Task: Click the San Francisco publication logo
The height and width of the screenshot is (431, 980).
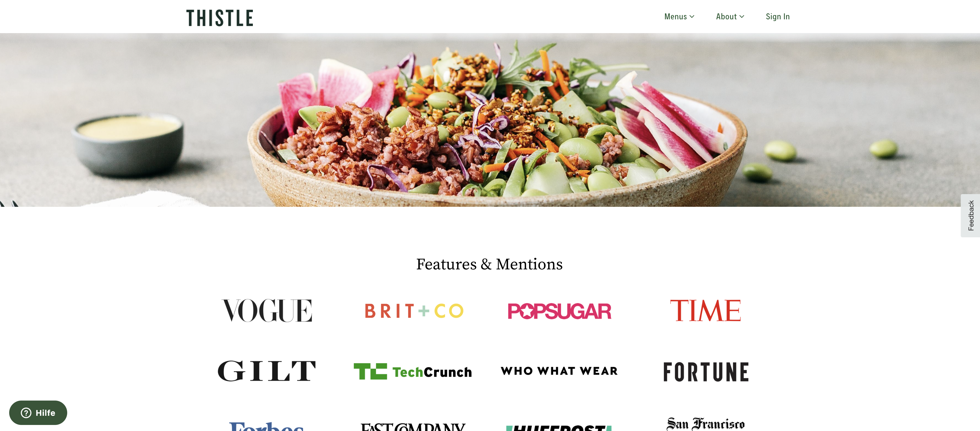Action: coord(706,424)
